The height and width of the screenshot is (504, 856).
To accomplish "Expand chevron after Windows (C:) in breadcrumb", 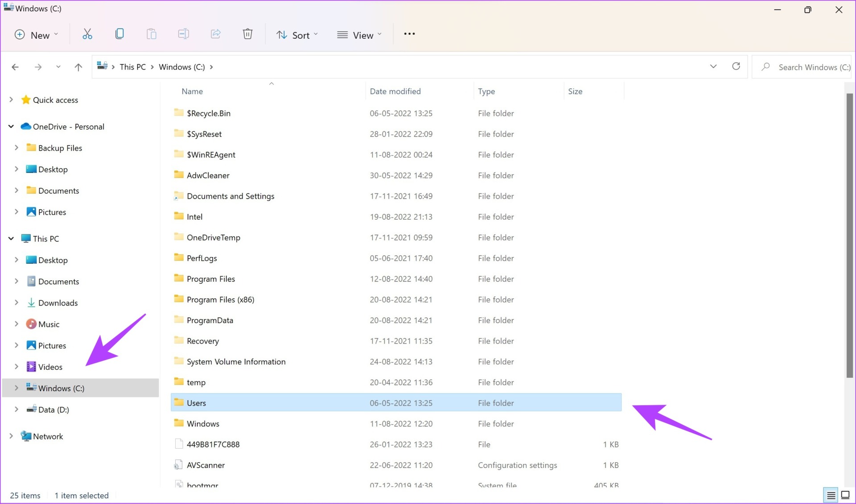I will (211, 67).
